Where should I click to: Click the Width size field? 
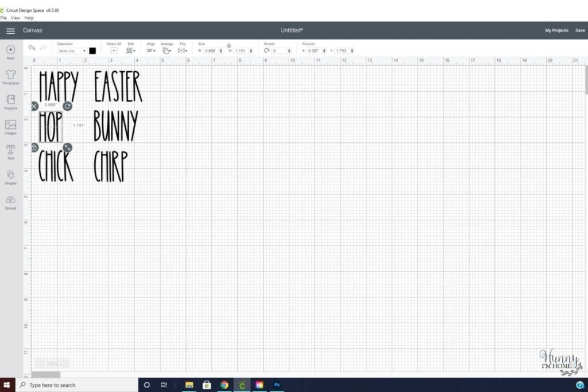(211, 51)
